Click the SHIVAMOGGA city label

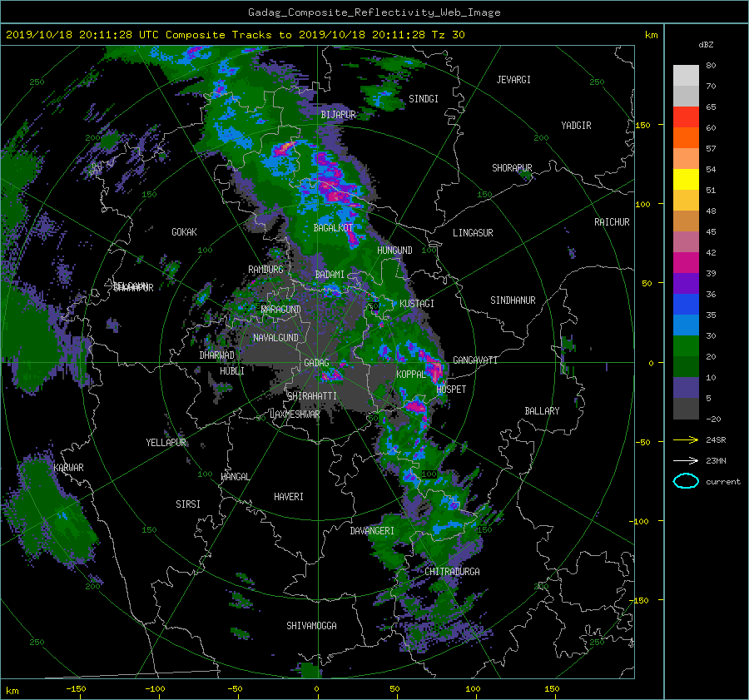311,625
